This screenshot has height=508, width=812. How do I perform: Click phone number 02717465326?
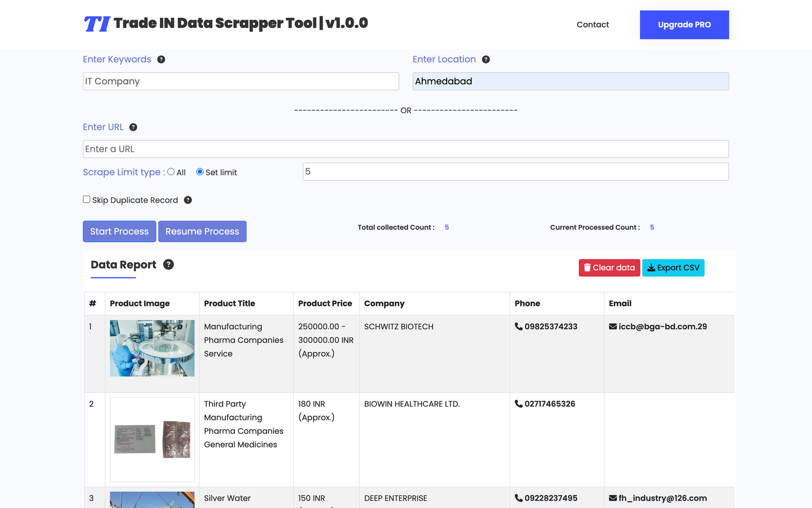[x=550, y=404]
